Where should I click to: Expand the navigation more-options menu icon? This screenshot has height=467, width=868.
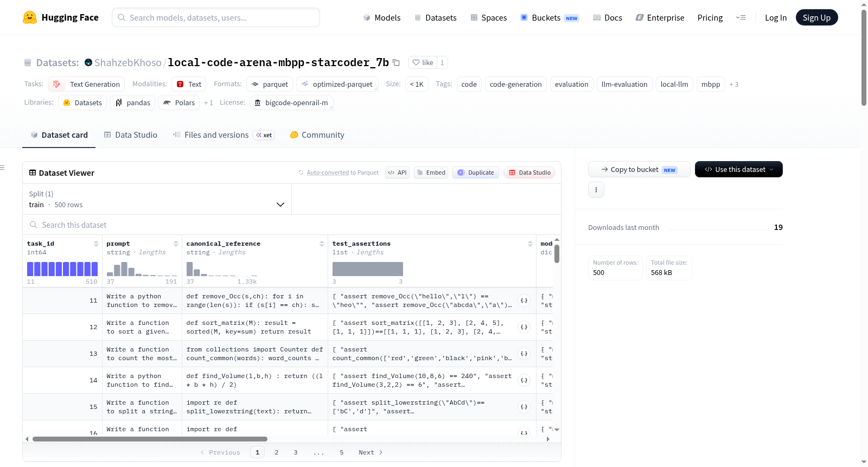pyautogui.click(x=741, y=17)
